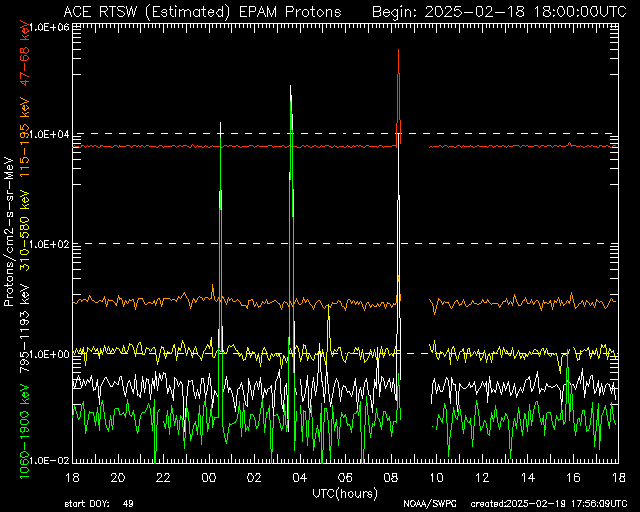The width and height of the screenshot is (640, 512).
Task: Click the created timestamp at bottom right
Action: click(549, 504)
